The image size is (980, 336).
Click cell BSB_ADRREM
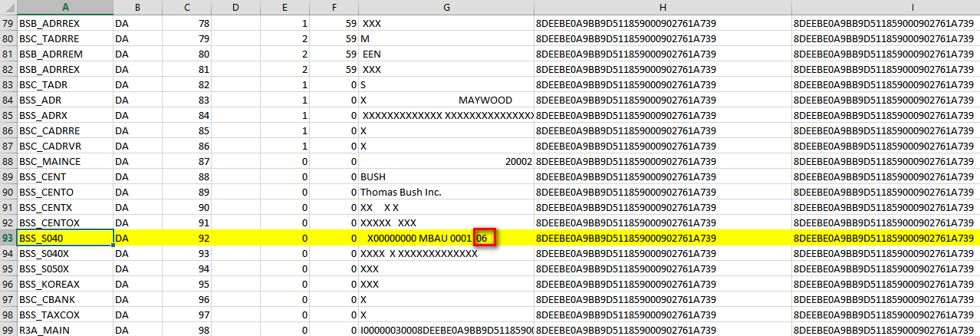point(65,54)
